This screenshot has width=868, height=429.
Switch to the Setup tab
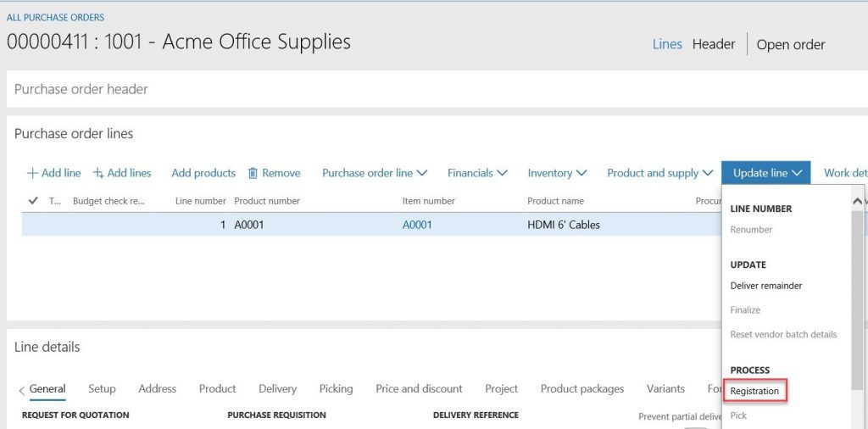coord(102,388)
